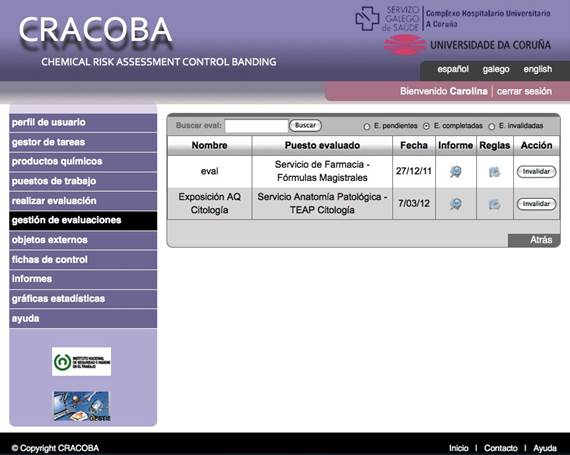Screen dimensions: 570x455
Task: Click the GESTIC image in sidebar
Action: pos(81,406)
